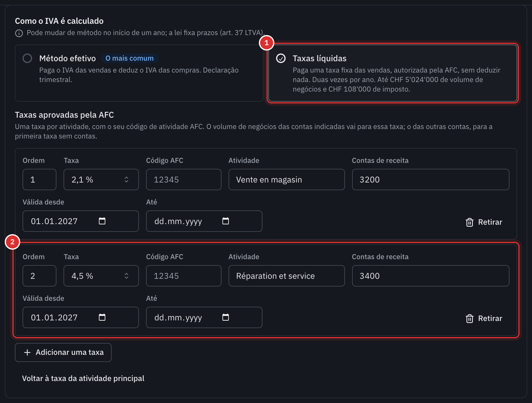532x403 pixels.
Task: Focus the Código AFC field of rate 2
Action: [184, 276]
